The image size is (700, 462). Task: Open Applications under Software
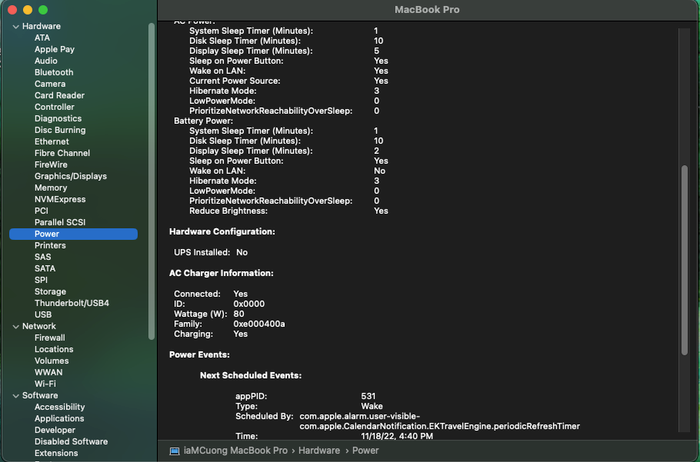(x=59, y=419)
